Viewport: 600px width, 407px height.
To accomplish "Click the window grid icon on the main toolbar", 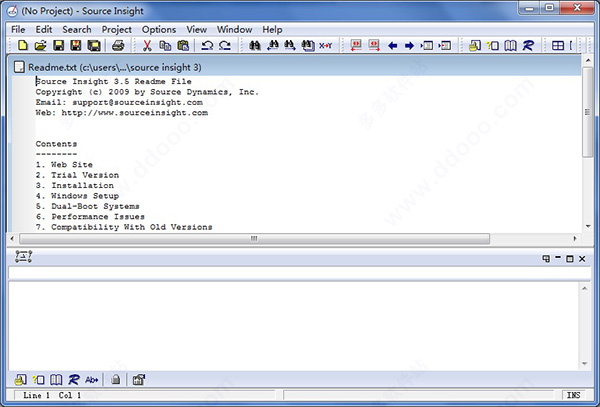I will 558,46.
